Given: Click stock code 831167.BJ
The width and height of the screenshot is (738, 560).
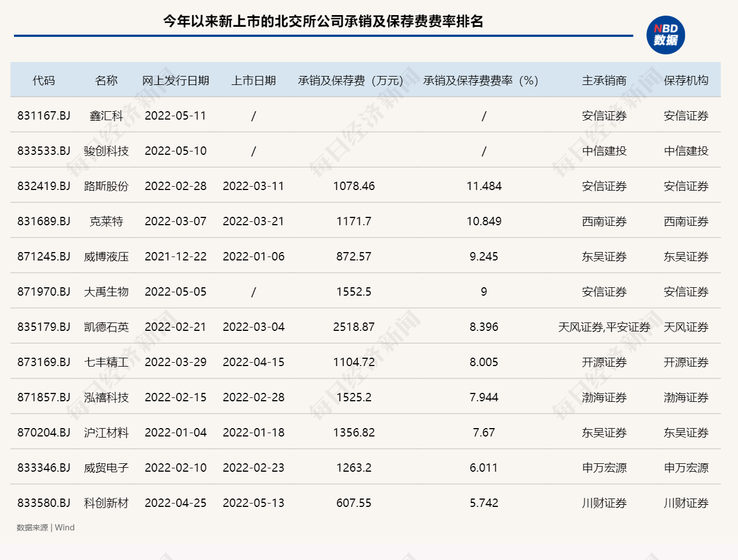Looking at the screenshot, I should pos(44,116).
